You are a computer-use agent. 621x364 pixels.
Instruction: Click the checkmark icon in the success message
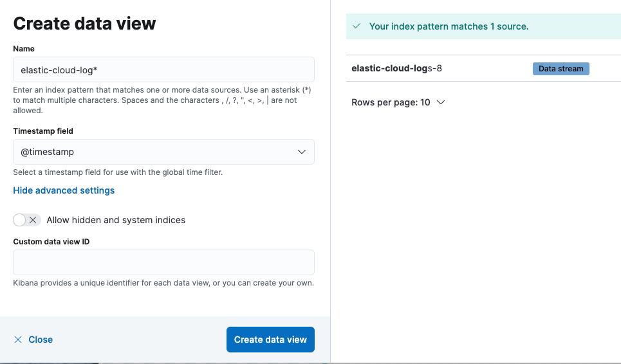point(357,26)
